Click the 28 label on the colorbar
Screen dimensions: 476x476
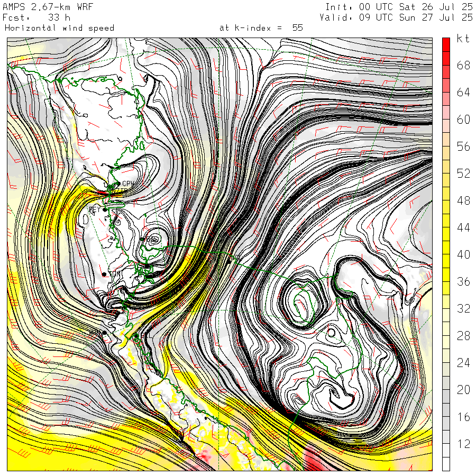coord(463,336)
